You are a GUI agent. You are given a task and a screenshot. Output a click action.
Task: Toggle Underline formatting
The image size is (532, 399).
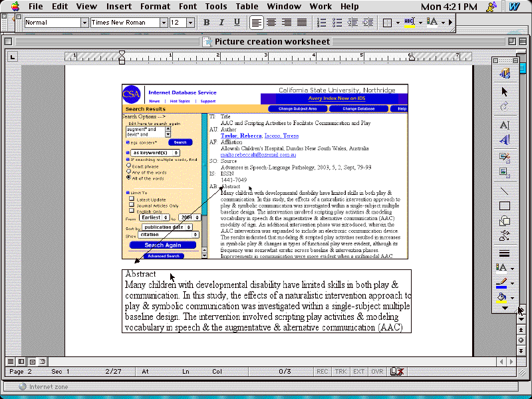click(237, 23)
